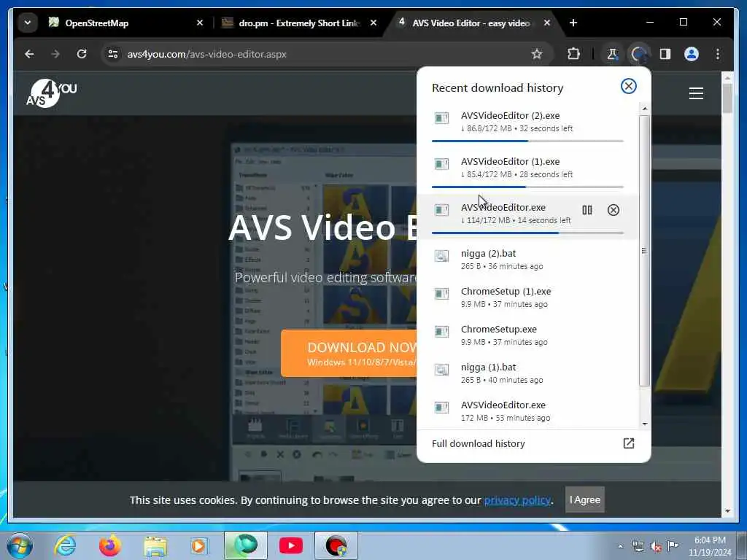Click file icon of nigga (1).bat
The height and width of the screenshot is (560, 747).
[441, 370]
